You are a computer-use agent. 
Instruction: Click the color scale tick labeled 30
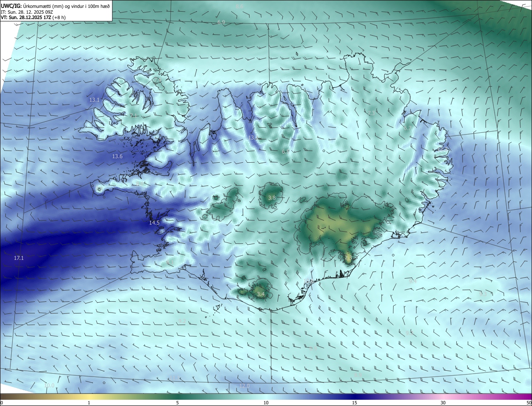(x=443, y=403)
